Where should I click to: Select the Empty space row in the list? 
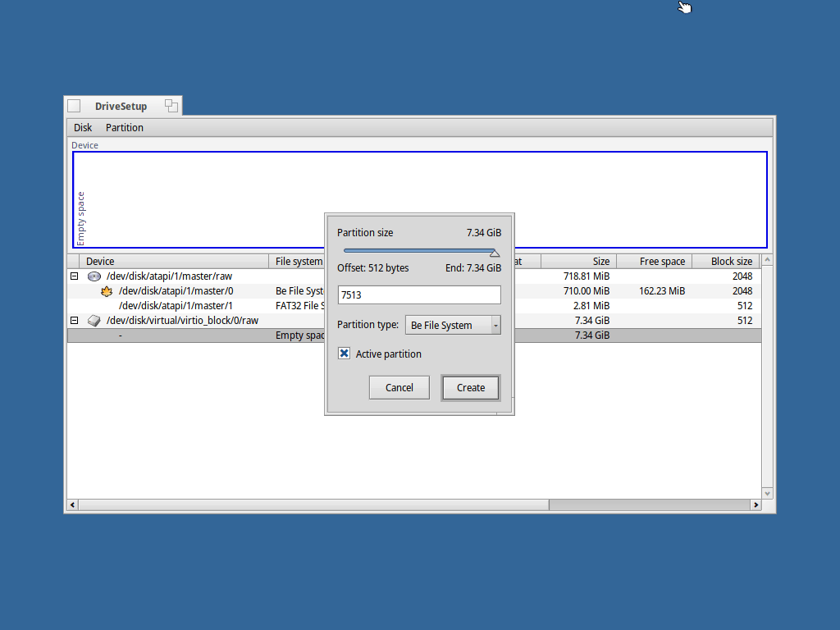click(414, 336)
